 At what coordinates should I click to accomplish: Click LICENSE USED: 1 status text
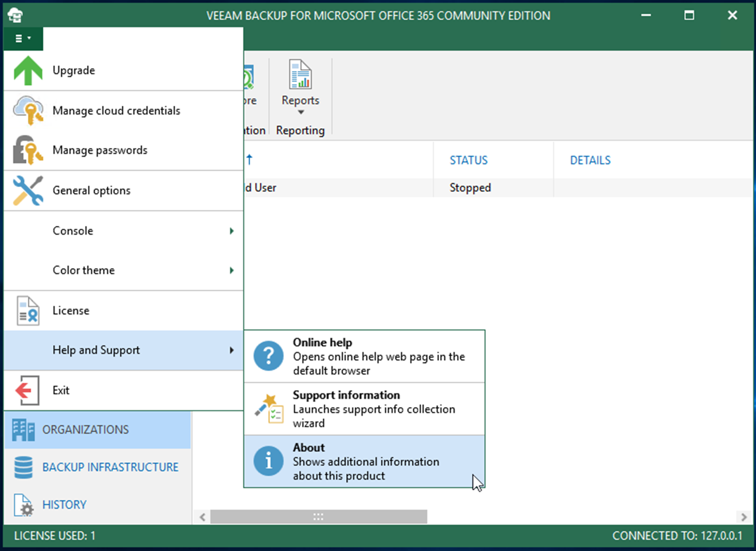(55, 536)
